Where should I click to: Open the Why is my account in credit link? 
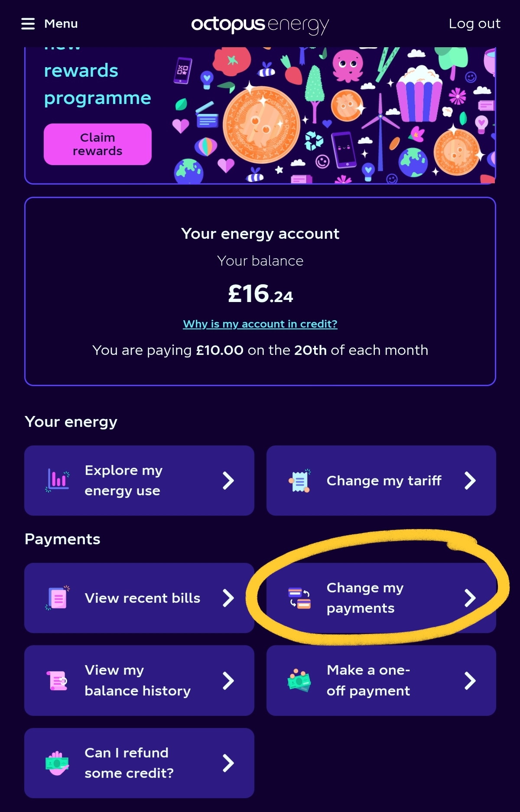point(260,324)
